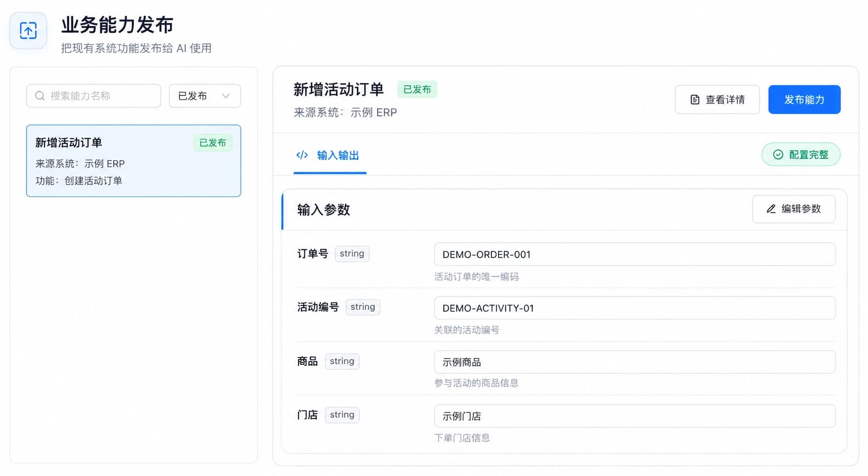Click the 新增活动订单 detail panel title
Image resolution: width=868 pixels, height=476 pixels.
point(339,90)
